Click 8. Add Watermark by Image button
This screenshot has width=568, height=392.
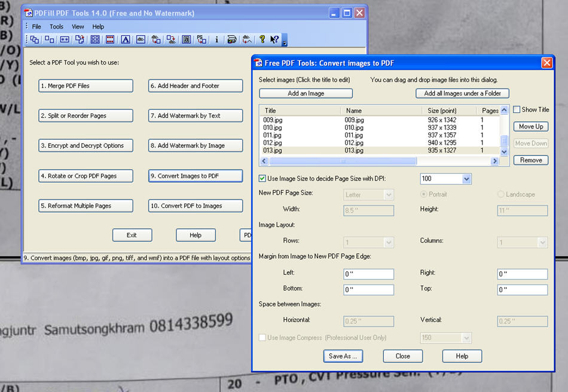(x=196, y=146)
